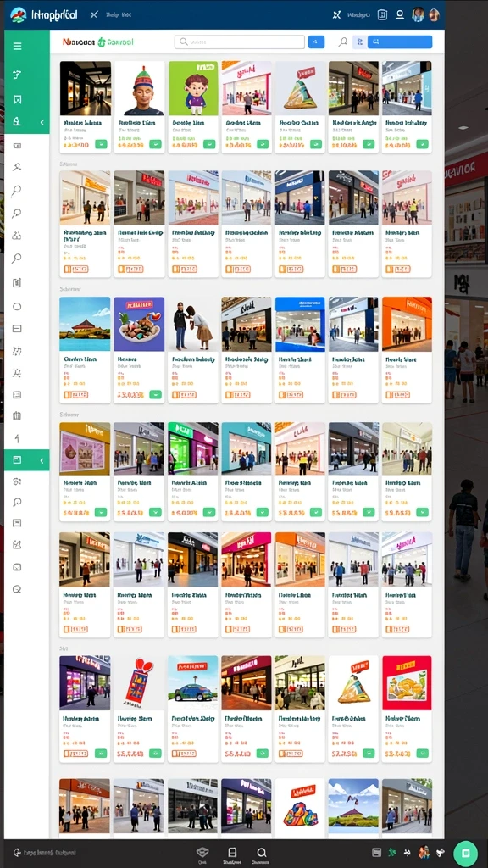Click the square bookmark icon in the header
The height and width of the screenshot is (868, 488).
[x=382, y=15]
